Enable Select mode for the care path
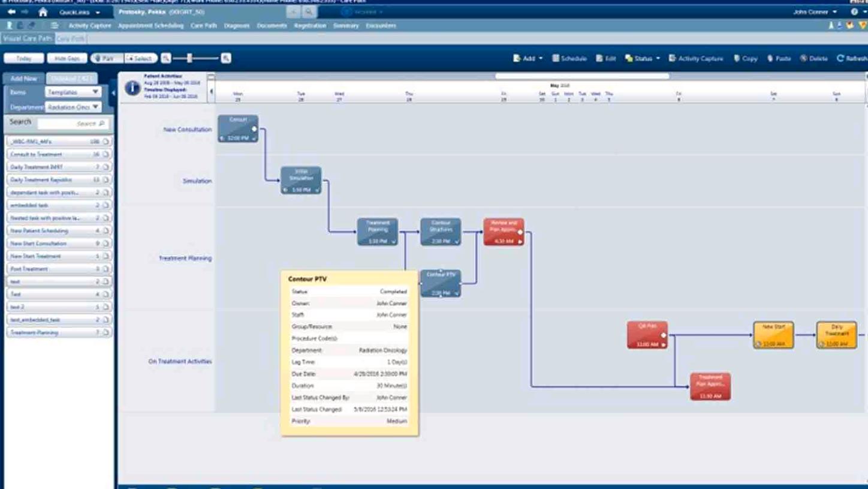Image resolution: width=868 pixels, height=489 pixels. point(138,58)
